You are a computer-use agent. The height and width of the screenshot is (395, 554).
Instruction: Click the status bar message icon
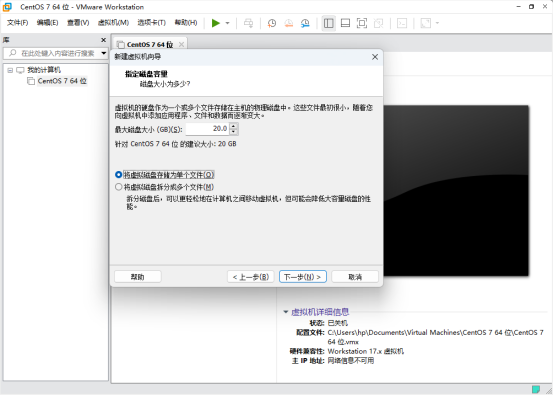click(x=536, y=389)
